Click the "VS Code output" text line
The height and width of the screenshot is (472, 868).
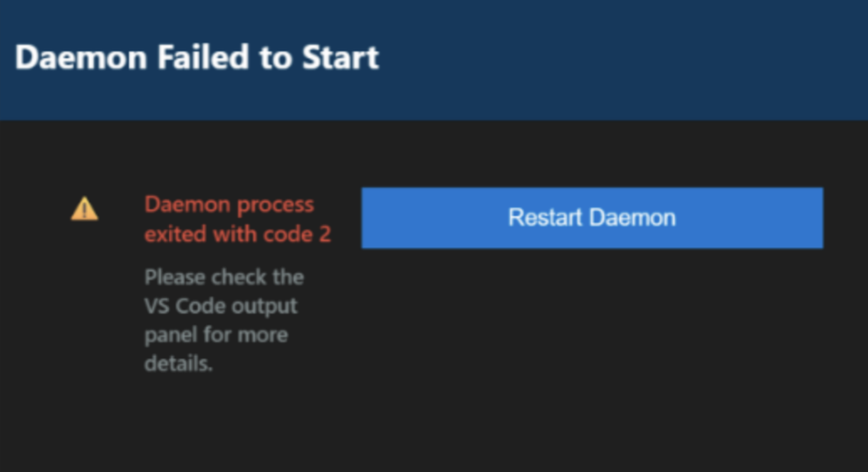(x=221, y=306)
